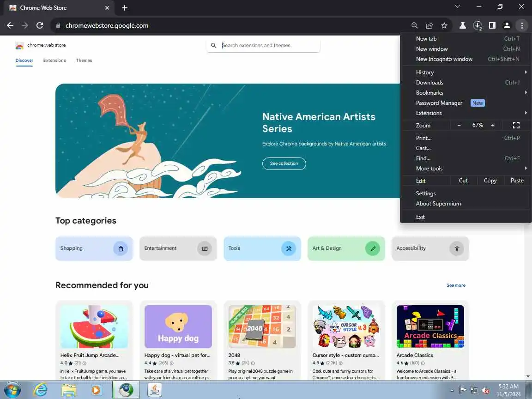Open the Happy dog extension thumbnail
Viewport: 532px width, 399px height.
tap(178, 327)
